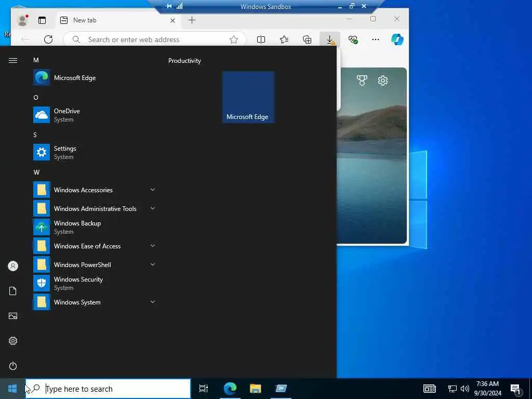Click the Sandbox signal strength icon
Image resolution: width=532 pixels, height=399 pixels.
[x=179, y=6]
